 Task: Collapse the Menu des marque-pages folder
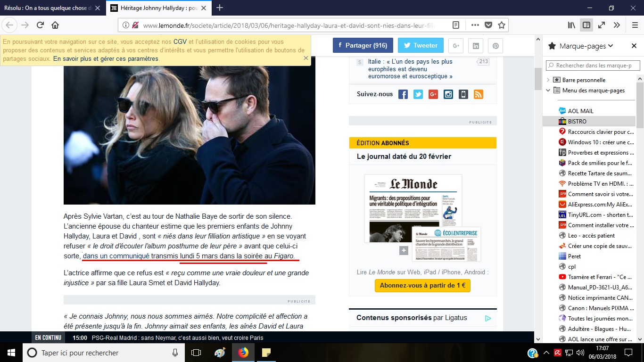(x=548, y=90)
